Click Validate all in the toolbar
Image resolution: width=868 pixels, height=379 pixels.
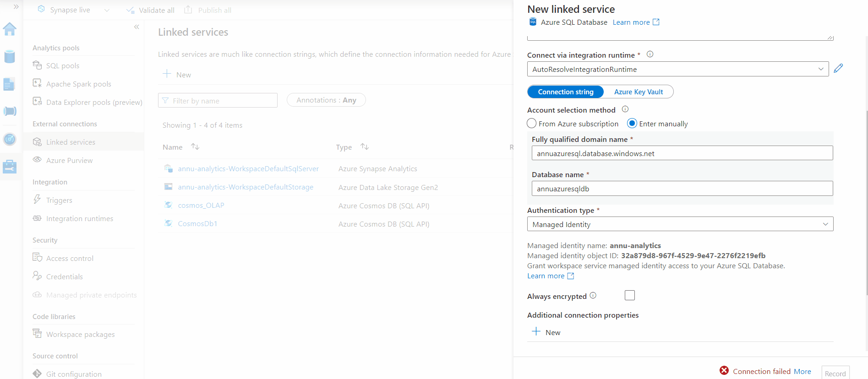point(150,10)
